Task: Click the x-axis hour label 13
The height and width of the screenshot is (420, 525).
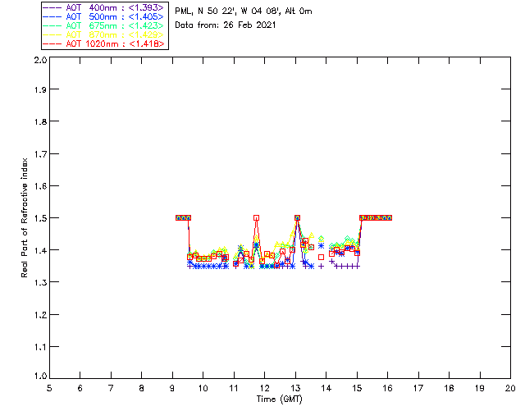Action: coord(295,388)
